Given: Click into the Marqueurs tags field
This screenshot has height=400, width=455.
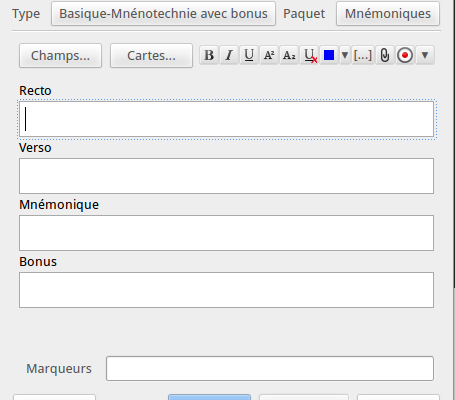Looking at the screenshot, I should click(270, 368).
